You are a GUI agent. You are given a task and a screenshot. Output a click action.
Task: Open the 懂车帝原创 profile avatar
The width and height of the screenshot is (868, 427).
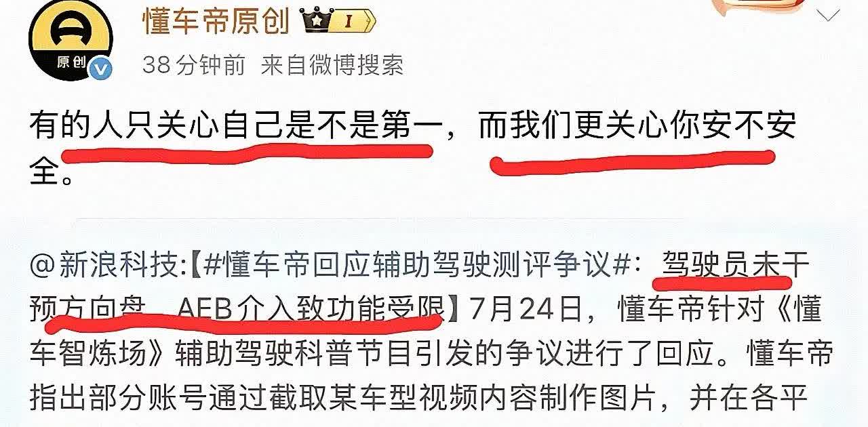(70, 39)
